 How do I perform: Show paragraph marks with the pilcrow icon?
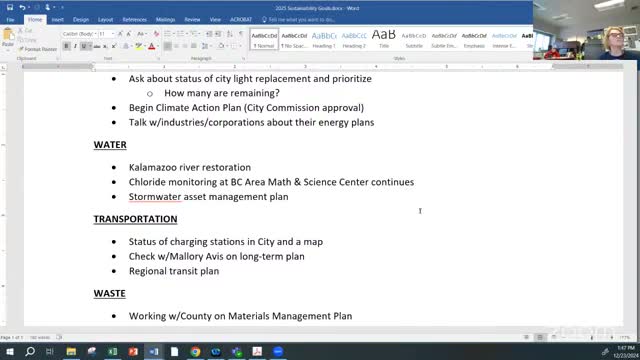tap(241, 34)
